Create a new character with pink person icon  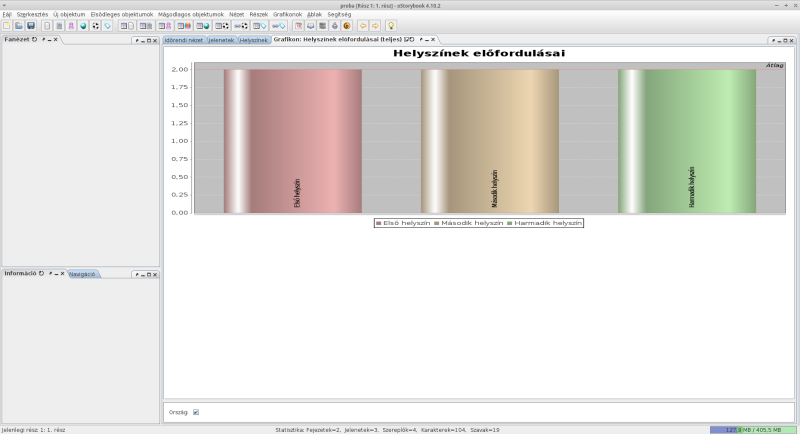(x=71, y=25)
